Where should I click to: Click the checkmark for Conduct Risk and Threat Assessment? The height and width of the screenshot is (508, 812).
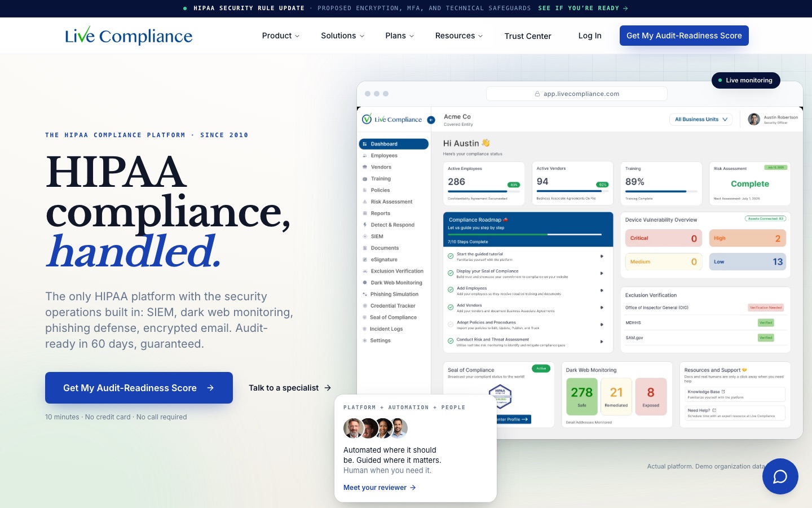(x=451, y=341)
